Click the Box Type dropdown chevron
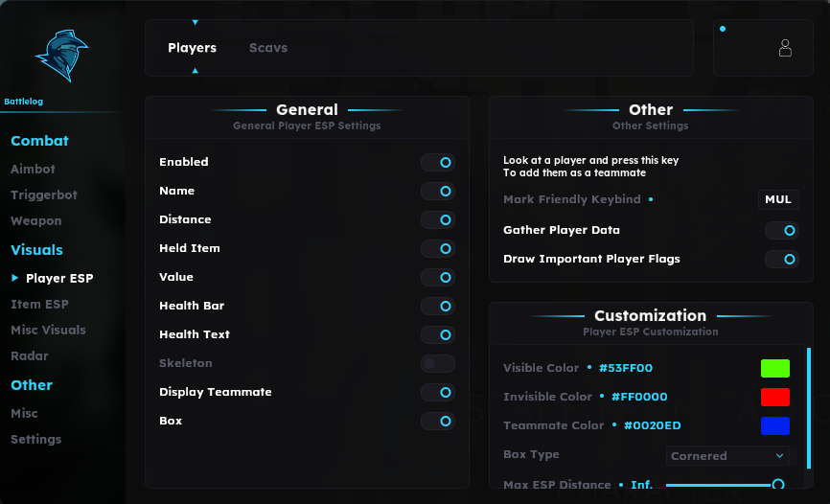 tap(779, 456)
